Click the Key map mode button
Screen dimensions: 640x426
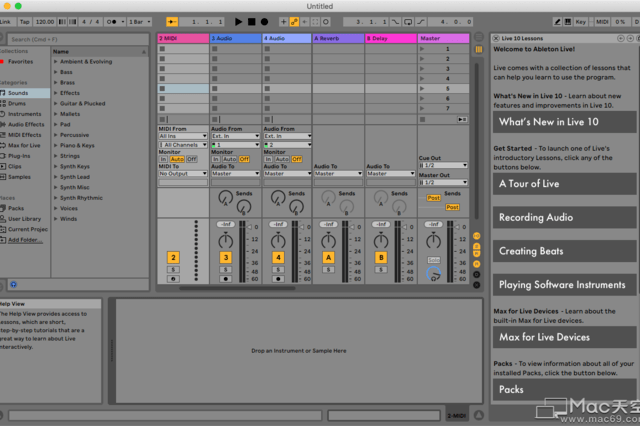click(581, 22)
